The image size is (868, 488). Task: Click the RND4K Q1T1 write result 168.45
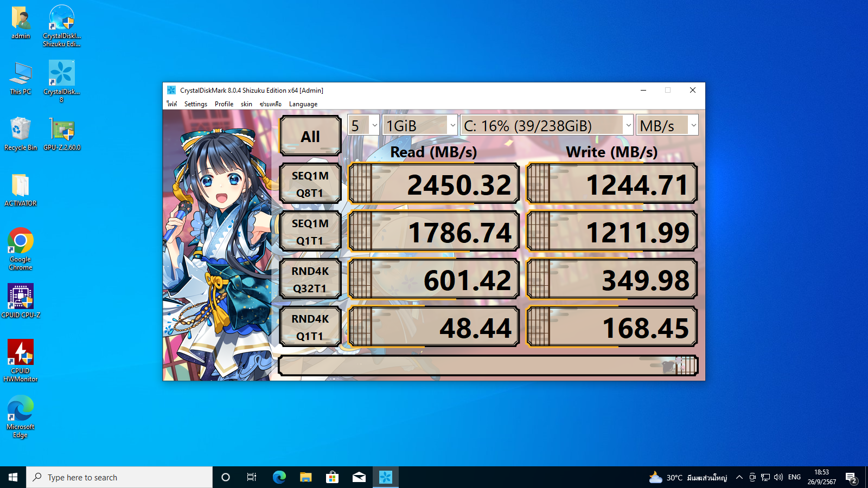point(612,327)
